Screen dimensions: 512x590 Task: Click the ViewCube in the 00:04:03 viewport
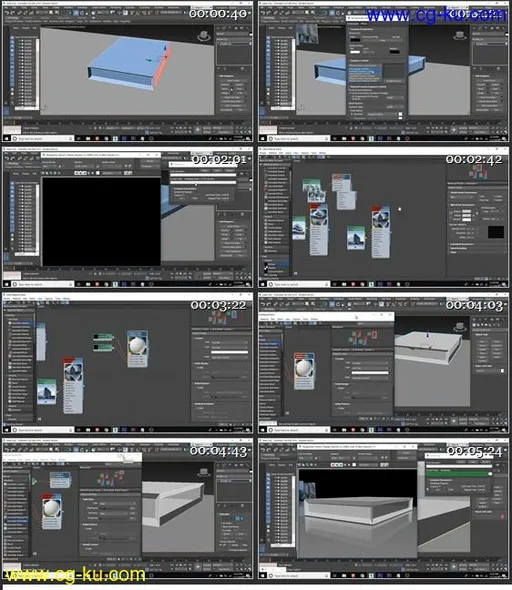point(459,327)
